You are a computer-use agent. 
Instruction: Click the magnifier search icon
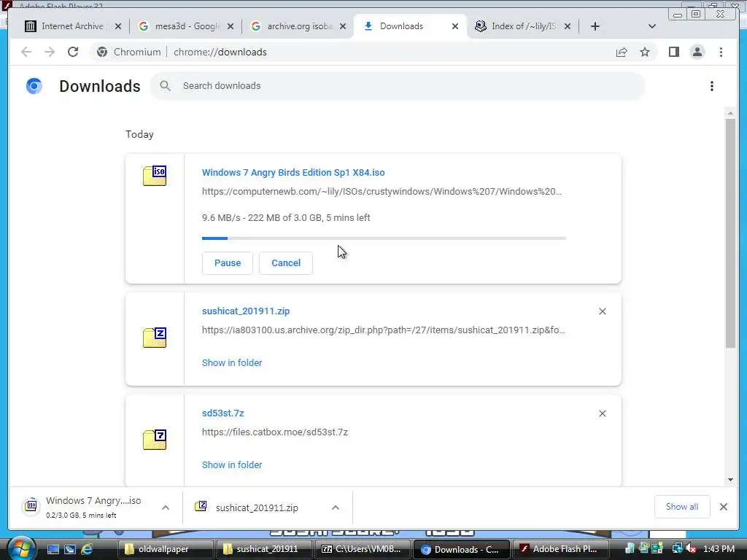(165, 86)
